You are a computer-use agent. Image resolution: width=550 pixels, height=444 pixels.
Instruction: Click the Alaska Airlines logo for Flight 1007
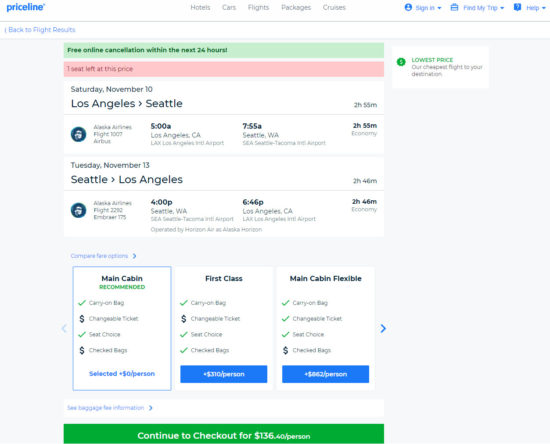[x=79, y=134]
